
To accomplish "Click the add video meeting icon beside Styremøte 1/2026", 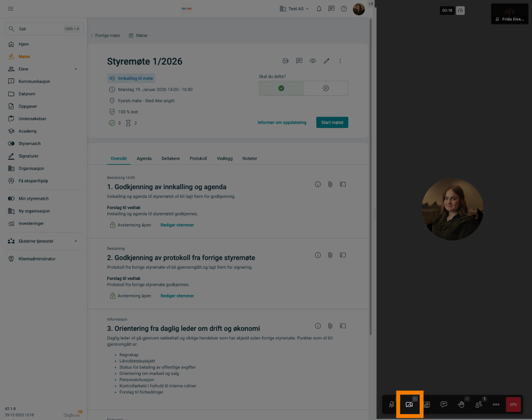I will [286, 61].
